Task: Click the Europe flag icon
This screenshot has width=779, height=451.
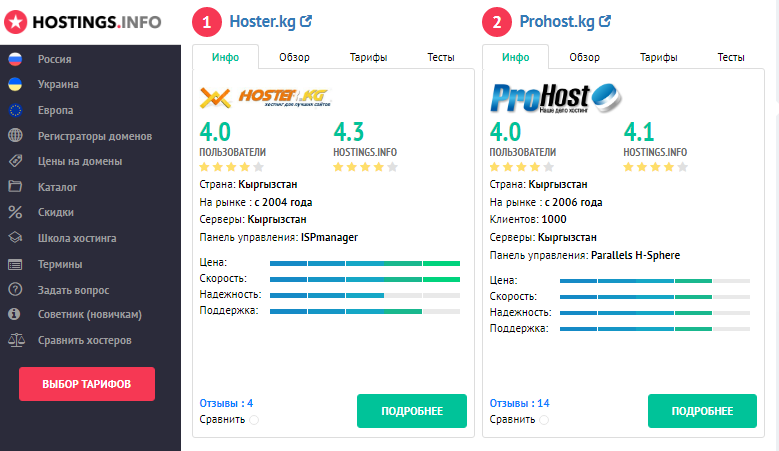Action: point(15,110)
